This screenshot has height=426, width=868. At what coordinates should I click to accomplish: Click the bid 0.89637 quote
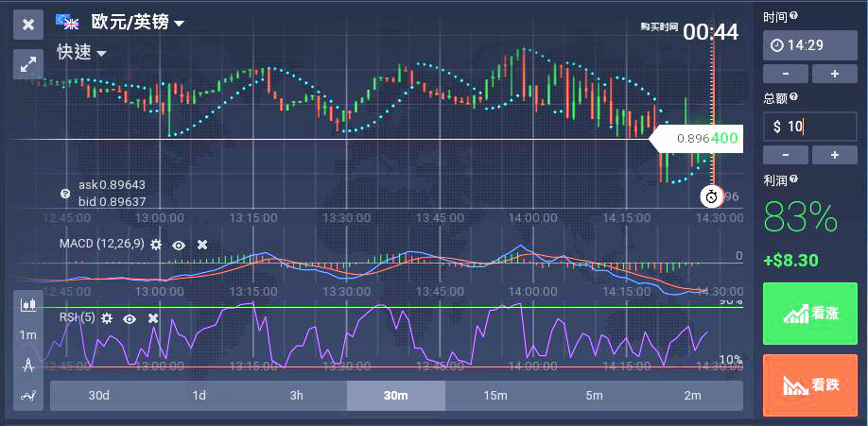coord(112,202)
